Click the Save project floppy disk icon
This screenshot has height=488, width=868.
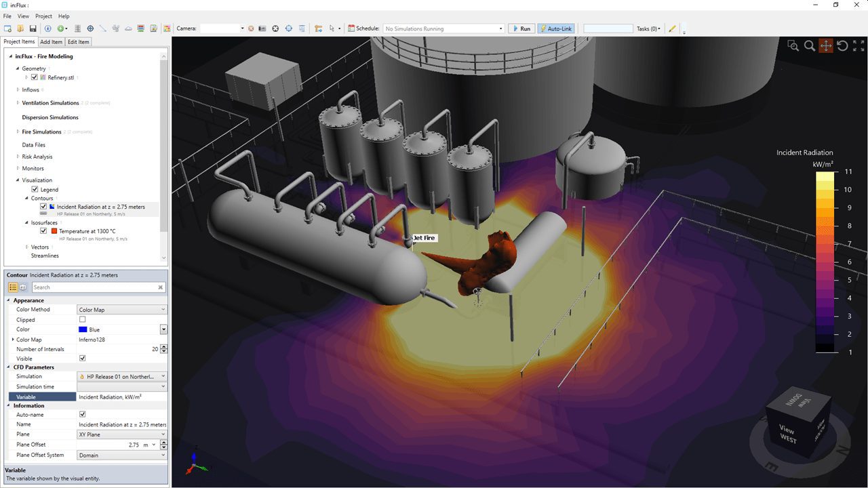(33, 28)
